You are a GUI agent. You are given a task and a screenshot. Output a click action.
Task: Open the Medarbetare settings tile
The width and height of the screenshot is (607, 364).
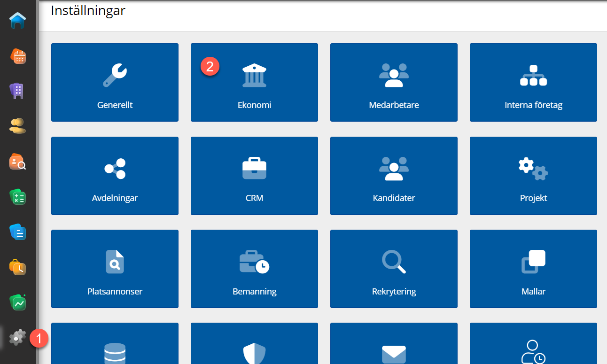tap(394, 82)
